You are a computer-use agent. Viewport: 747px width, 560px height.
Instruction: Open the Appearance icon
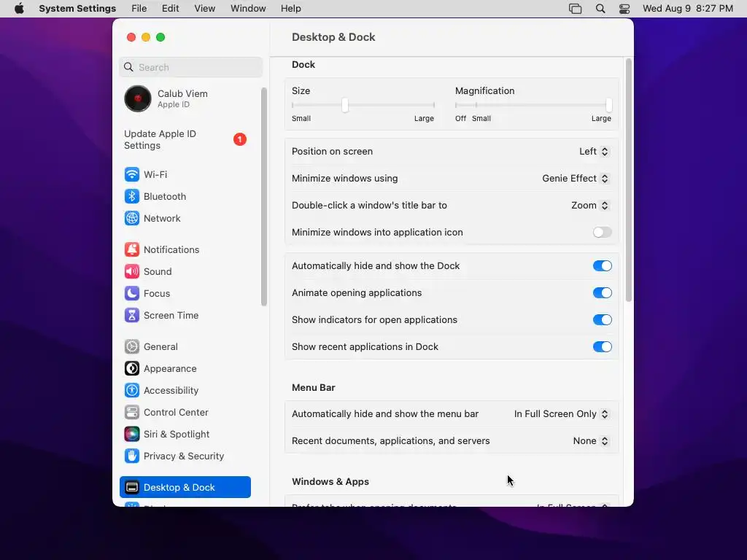click(x=132, y=368)
